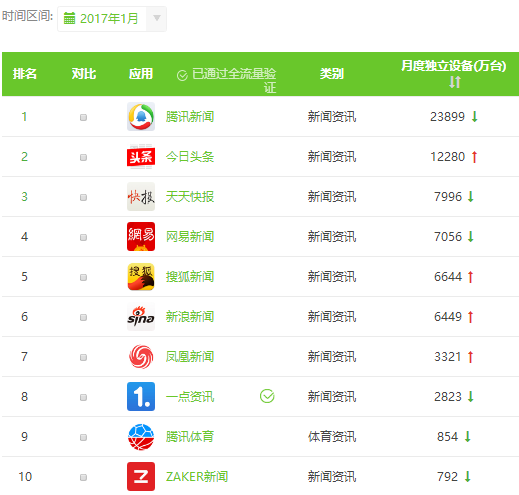Click the 凤凰新闻 app icon
519x495 pixels.
(141, 357)
